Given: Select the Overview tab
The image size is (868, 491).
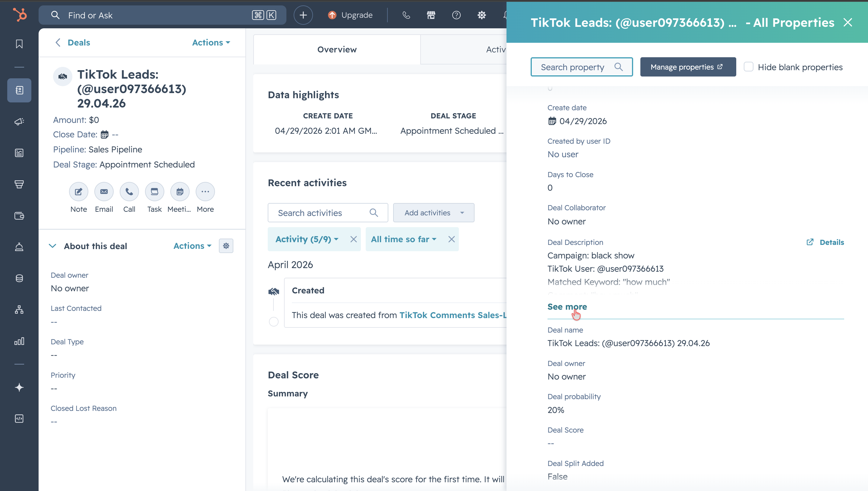Looking at the screenshot, I should click(337, 50).
